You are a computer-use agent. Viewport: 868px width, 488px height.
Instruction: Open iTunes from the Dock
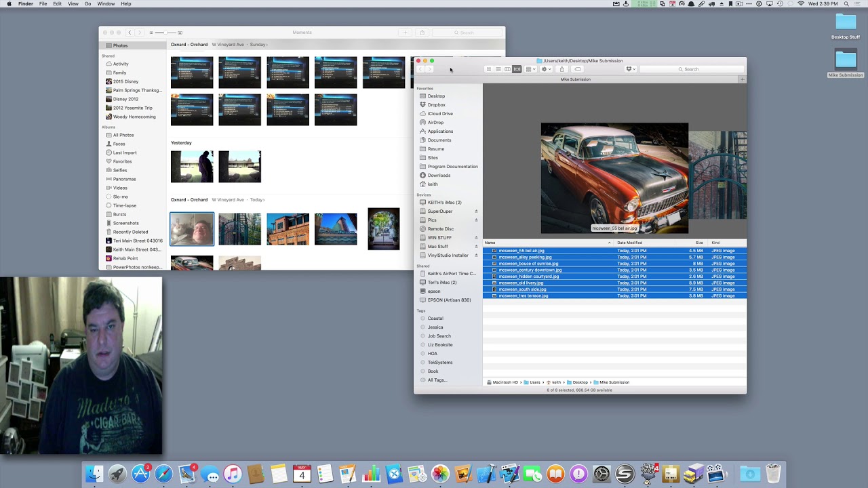tap(233, 474)
